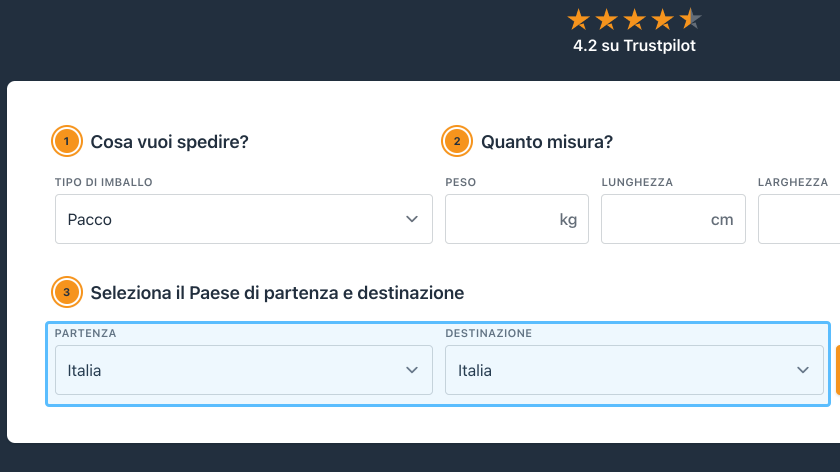Click the first Trustpilot rating star
Screen dimensions: 840x472
click(x=578, y=19)
